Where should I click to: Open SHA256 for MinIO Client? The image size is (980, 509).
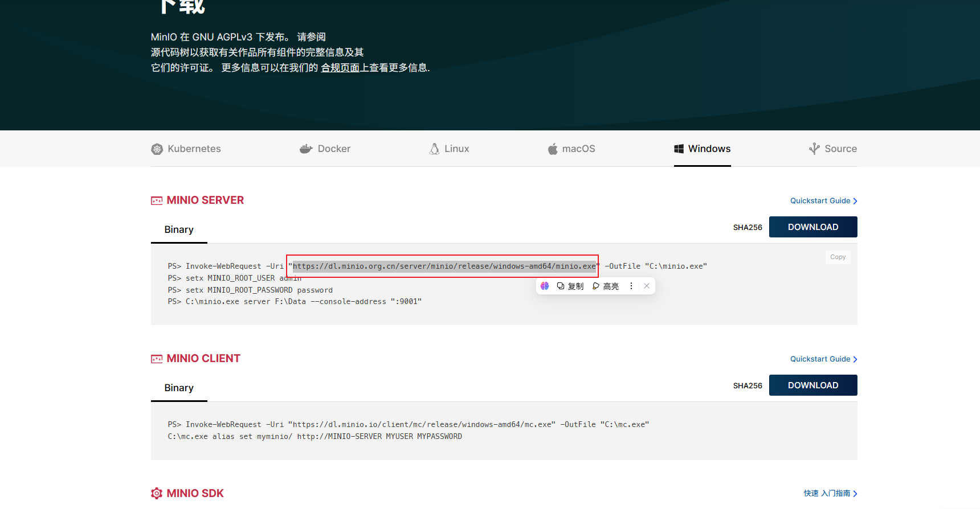[x=748, y=385]
